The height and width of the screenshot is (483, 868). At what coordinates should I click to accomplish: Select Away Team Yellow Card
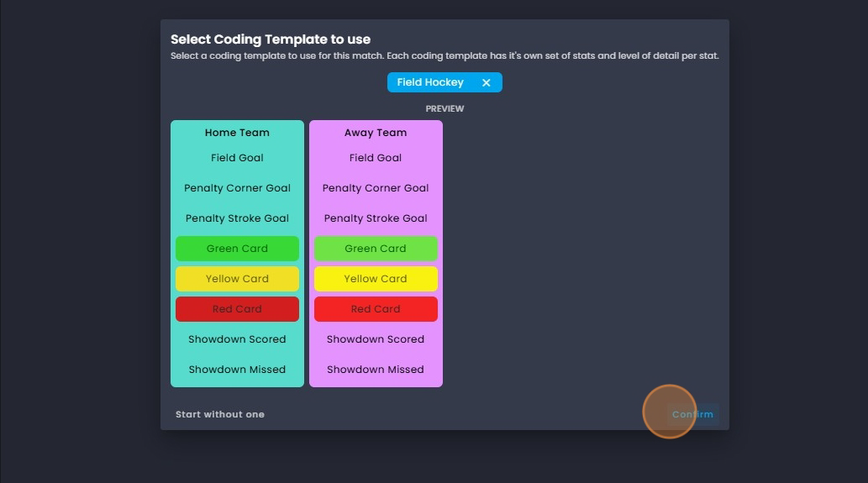point(376,279)
